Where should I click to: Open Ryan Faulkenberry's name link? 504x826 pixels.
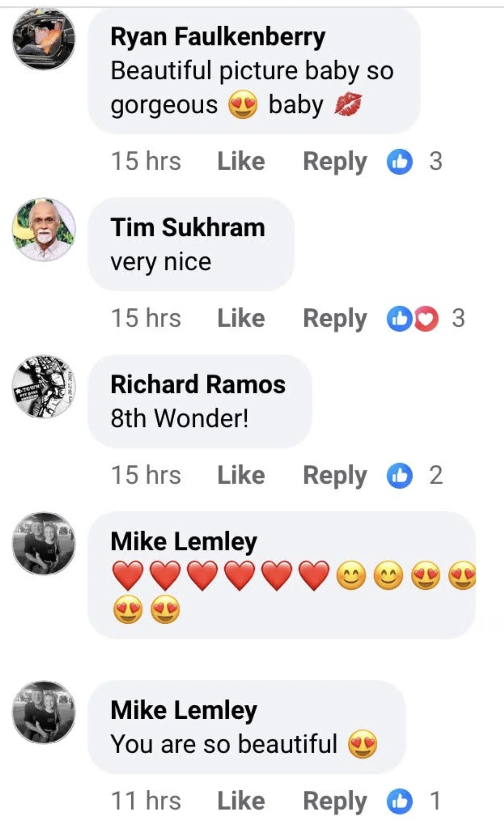218,37
